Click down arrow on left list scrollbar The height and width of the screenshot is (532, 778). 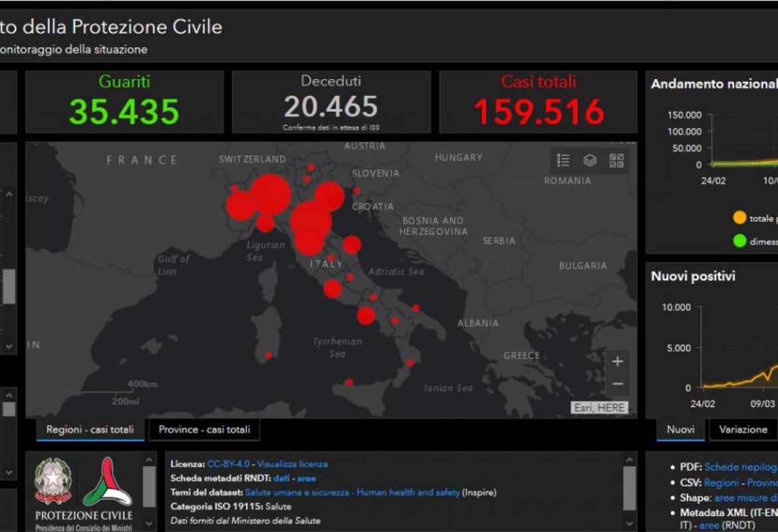9,346
